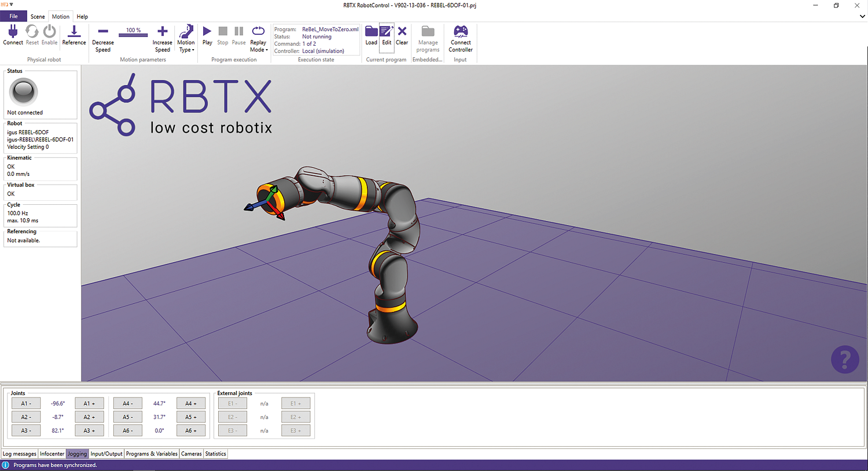
Task: Open the Replay Mode dropdown
Action: tap(258, 39)
